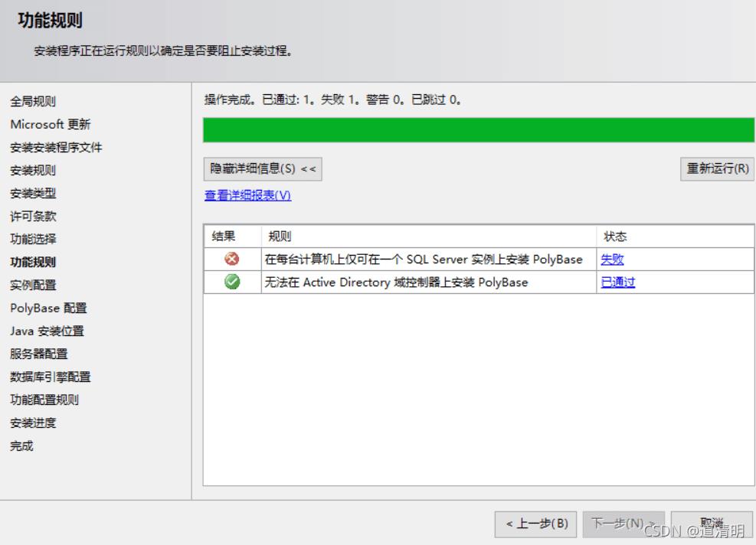Select PolyBase 配置 step
The width and height of the screenshot is (756, 545).
pos(48,308)
